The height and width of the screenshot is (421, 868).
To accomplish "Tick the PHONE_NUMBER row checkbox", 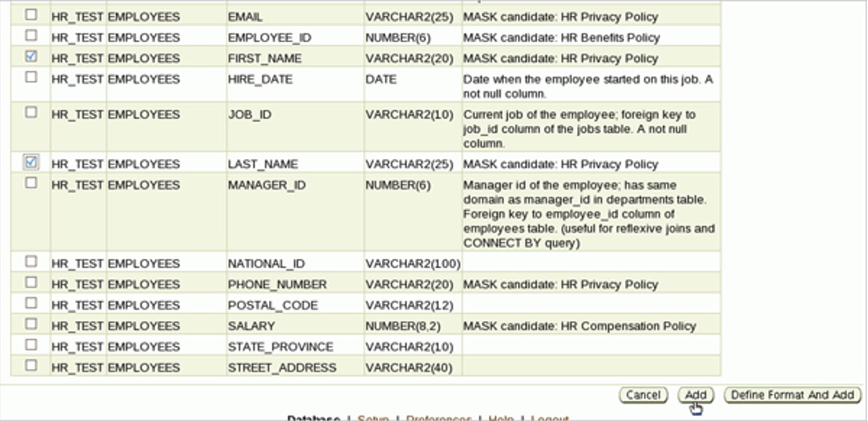I will coord(31,283).
